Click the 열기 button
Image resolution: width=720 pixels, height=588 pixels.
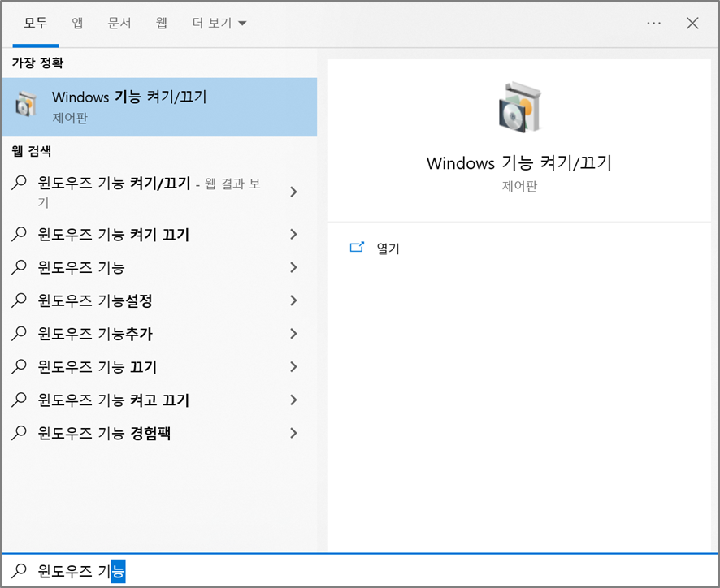coord(388,249)
